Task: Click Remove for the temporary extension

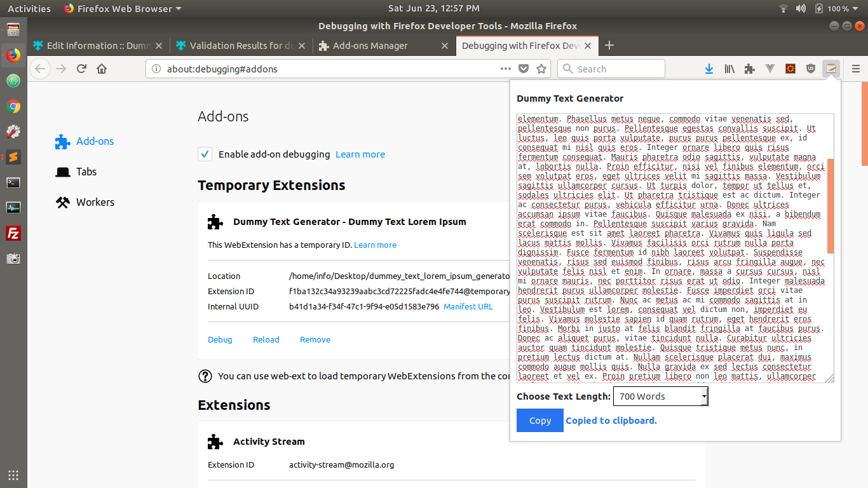Action: (315, 339)
